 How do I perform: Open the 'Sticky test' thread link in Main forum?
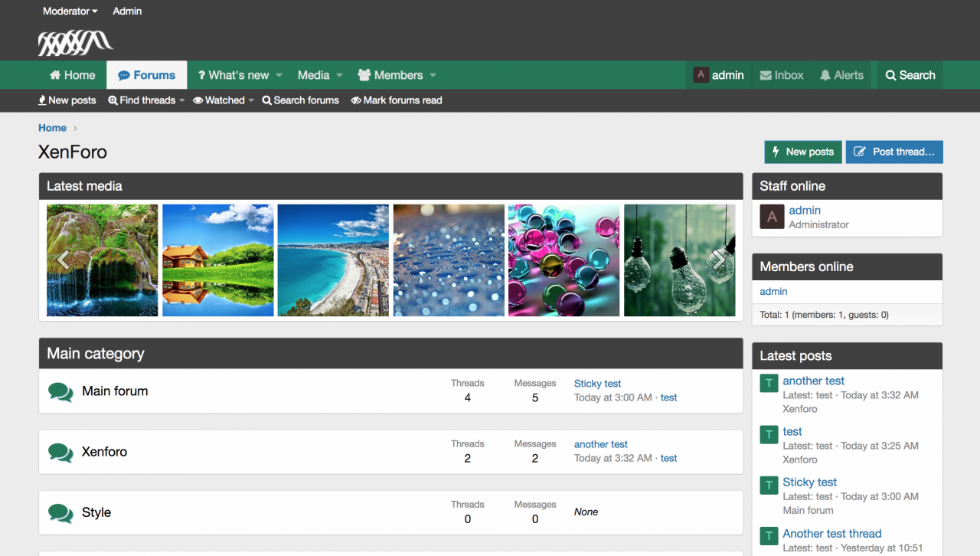click(x=597, y=384)
